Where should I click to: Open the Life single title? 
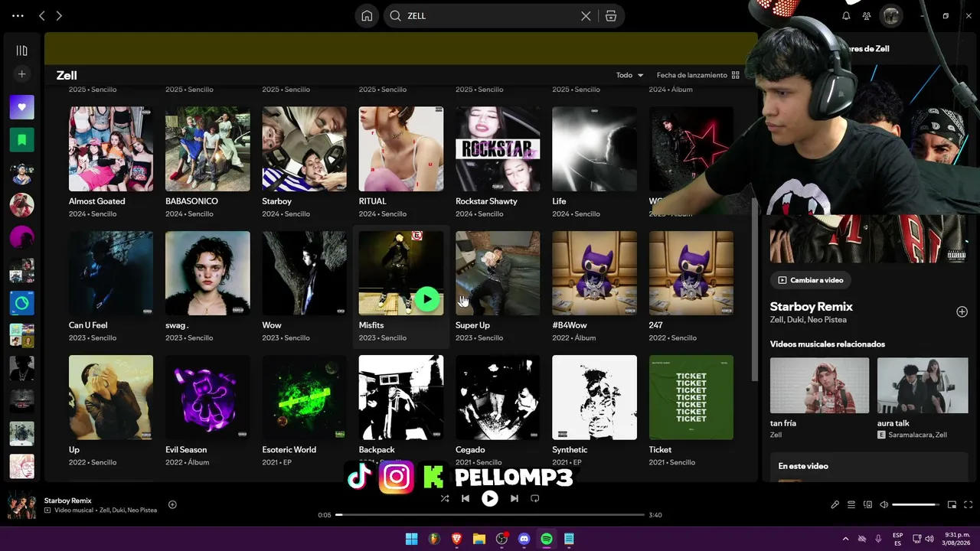point(559,201)
